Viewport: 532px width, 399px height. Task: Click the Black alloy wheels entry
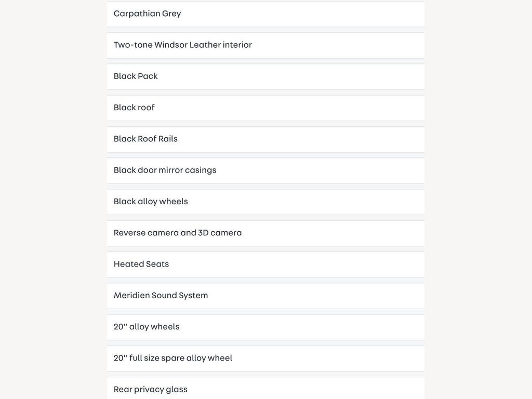[x=265, y=202]
